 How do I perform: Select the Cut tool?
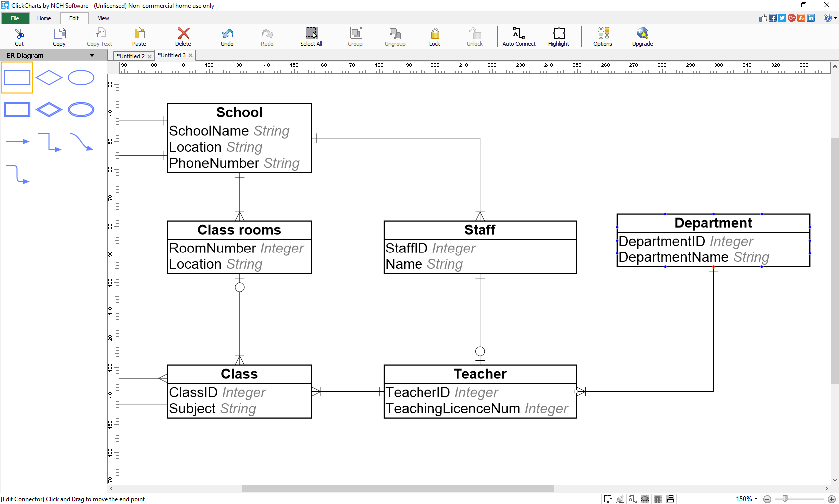19,36
